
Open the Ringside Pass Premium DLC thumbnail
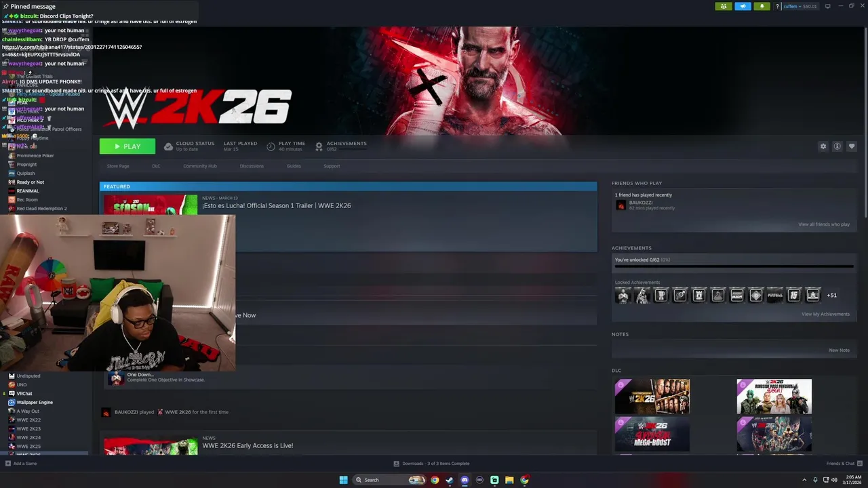tap(774, 396)
